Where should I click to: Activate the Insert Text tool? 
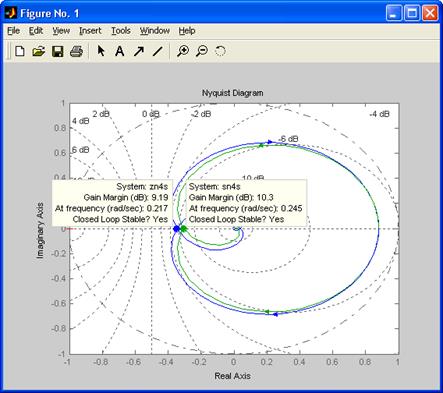tap(120, 51)
